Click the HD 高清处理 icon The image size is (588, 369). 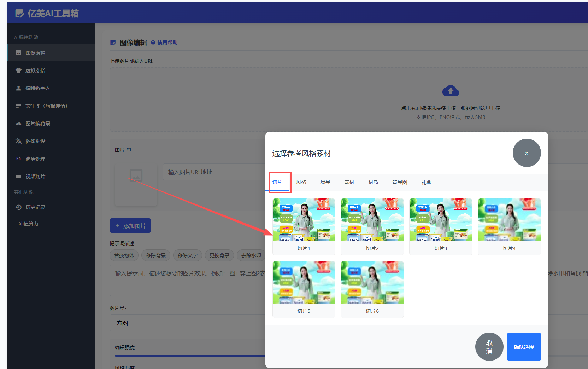[x=19, y=159]
